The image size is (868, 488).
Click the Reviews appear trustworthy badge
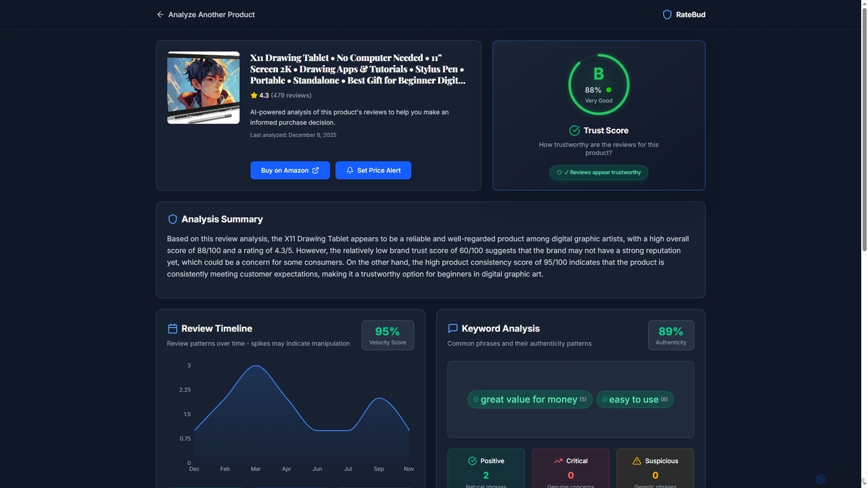[x=599, y=172]
